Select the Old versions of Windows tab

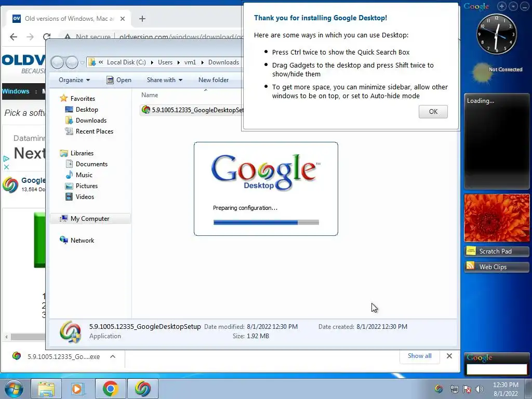69,19
